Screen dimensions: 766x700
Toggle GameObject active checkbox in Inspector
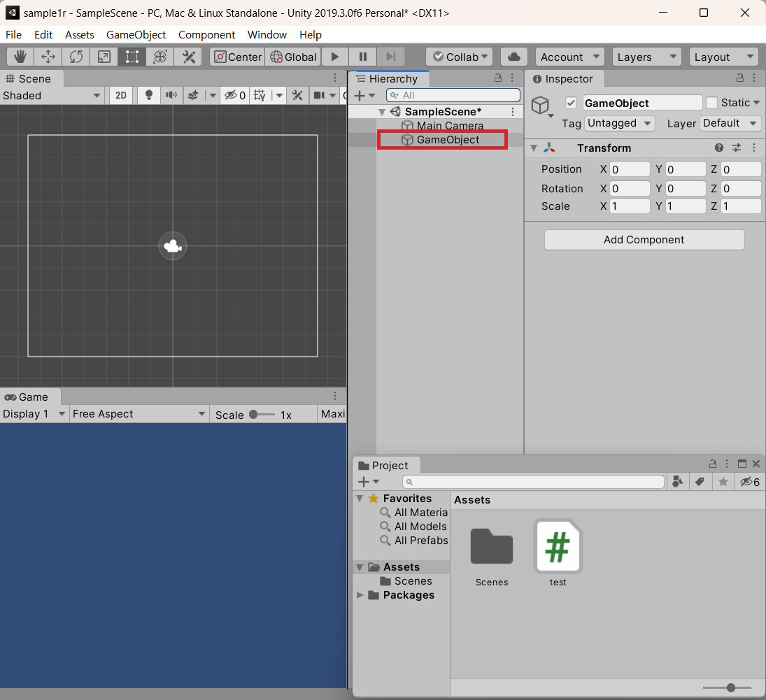click(571, 103)
